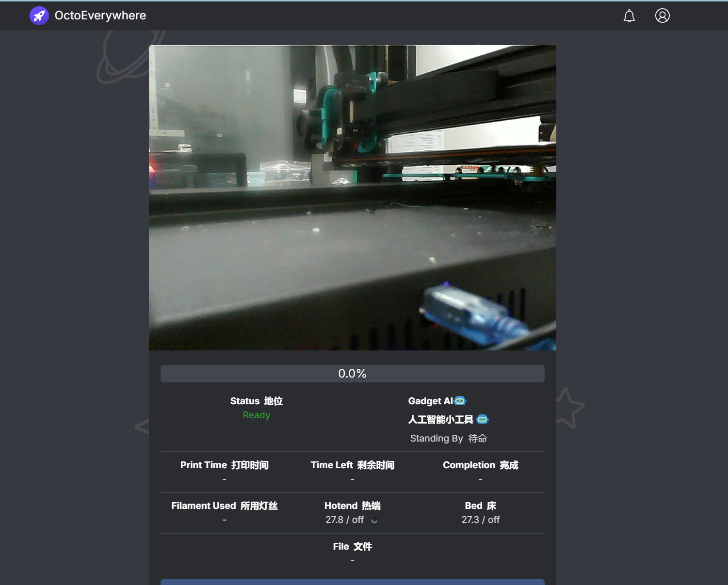Click the Bed 27.3 / off value

coord(481,520)
